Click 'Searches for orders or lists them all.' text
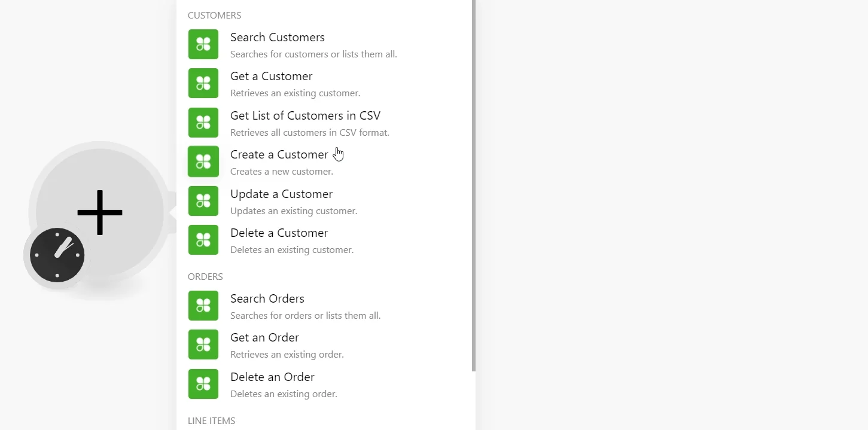Screen dimensions: 868x430 [305, 315]
